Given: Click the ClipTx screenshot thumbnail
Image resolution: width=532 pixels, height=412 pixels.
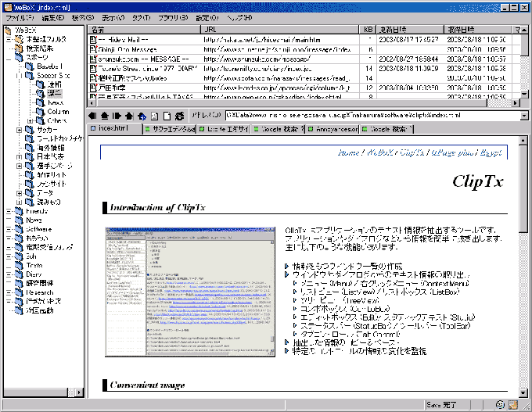Looking at the screenshot, I should tap(190, 292).
